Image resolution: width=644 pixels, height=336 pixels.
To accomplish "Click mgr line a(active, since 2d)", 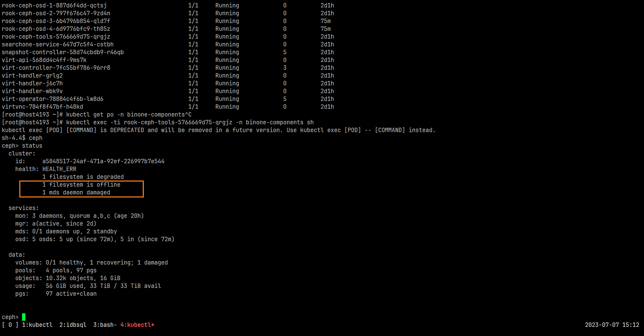I will 56,224.
